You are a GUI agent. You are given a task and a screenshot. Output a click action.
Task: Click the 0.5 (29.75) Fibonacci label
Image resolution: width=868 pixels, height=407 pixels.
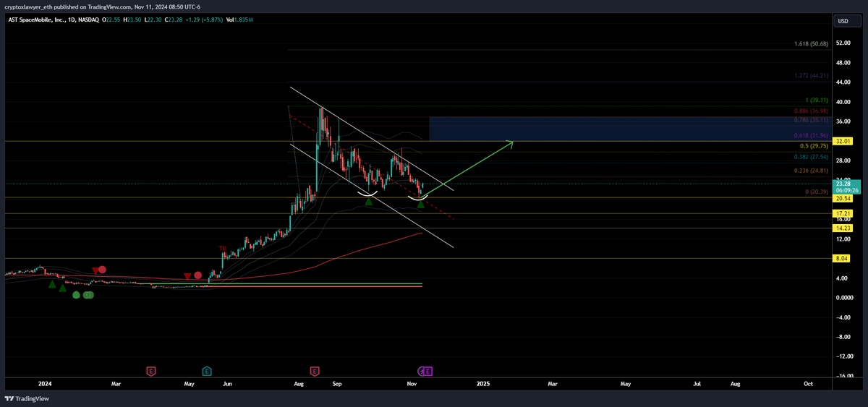pyautogui.click(x=814, y=146)
